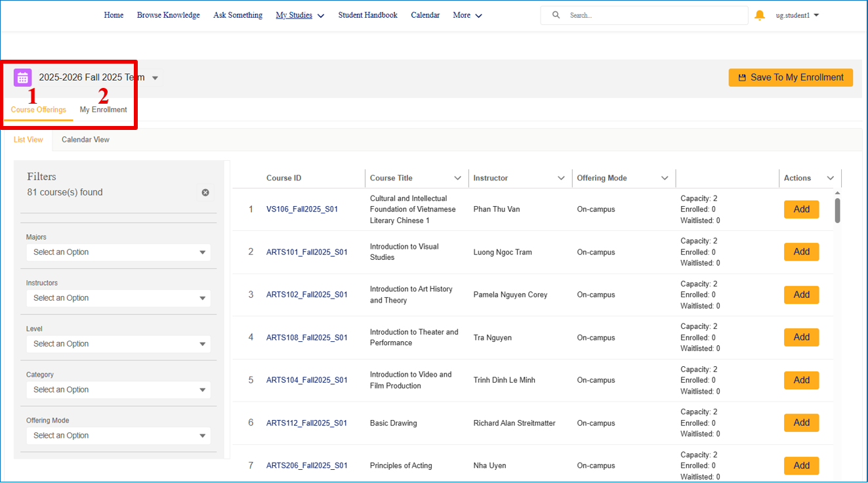Screen dimensions: 868x483
Task: Add Basic Drawing course
Action: pyautogui.click(x=802, y=423)
